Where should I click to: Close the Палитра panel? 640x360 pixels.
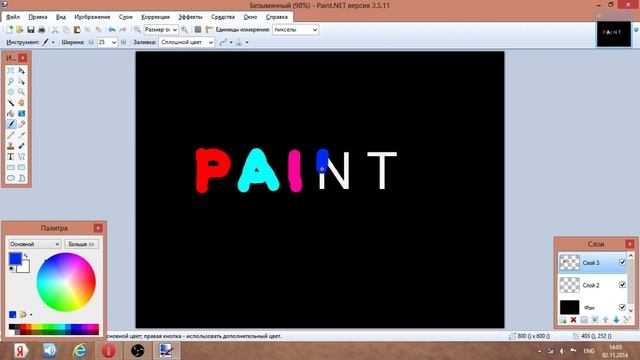click(x=98, y=228)
